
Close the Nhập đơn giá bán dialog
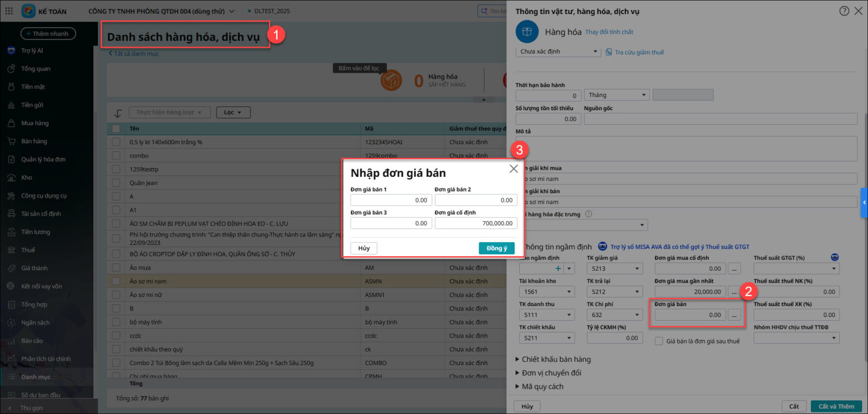point(513,169)
